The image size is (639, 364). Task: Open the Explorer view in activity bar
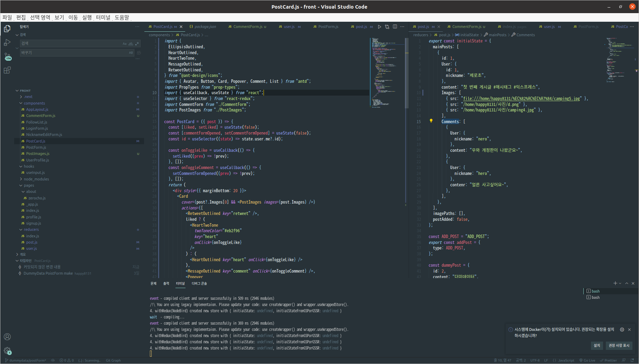click(7, 29)
